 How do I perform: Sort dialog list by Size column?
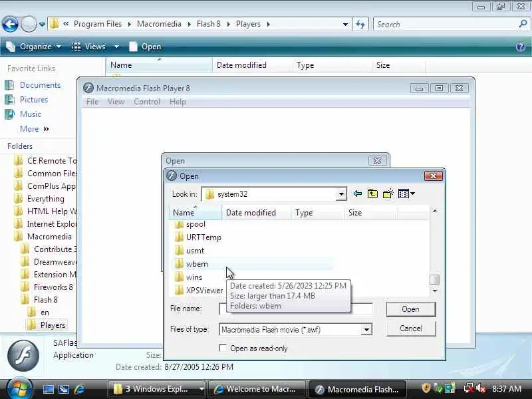(x=371, y=213)
